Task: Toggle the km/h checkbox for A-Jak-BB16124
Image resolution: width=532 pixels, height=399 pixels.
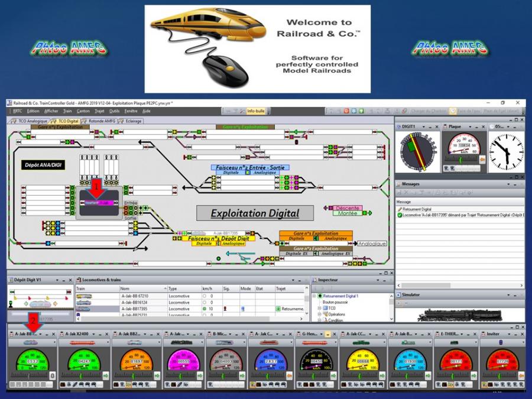Action: [205, 302]
